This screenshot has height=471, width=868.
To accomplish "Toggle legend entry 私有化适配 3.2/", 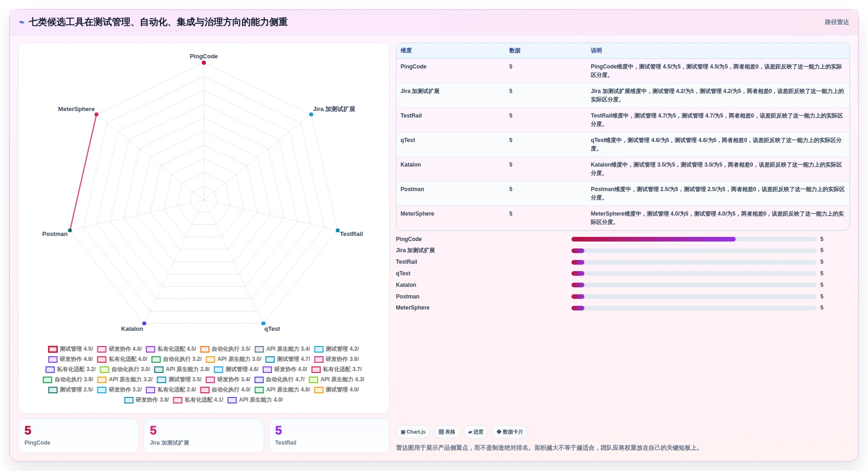I will click(x=70, y=370).
